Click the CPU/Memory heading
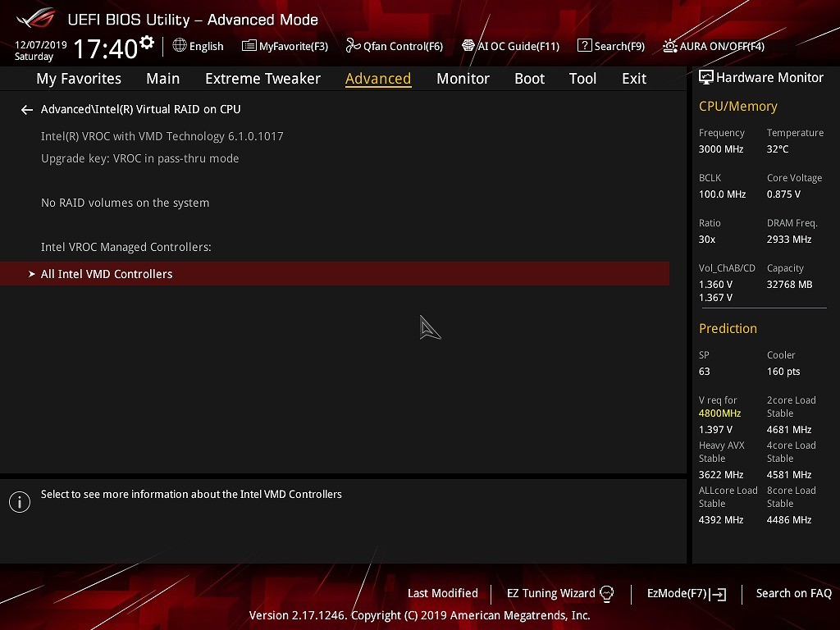Image resolution: width=840 pixels, height=630 pixels. point(737,107)
